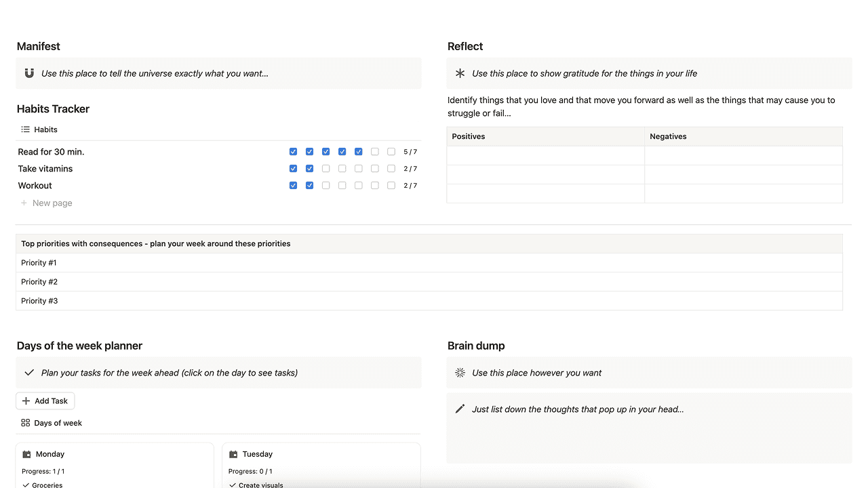
Task: Click the Positives column header
Action: click(546, 136)
